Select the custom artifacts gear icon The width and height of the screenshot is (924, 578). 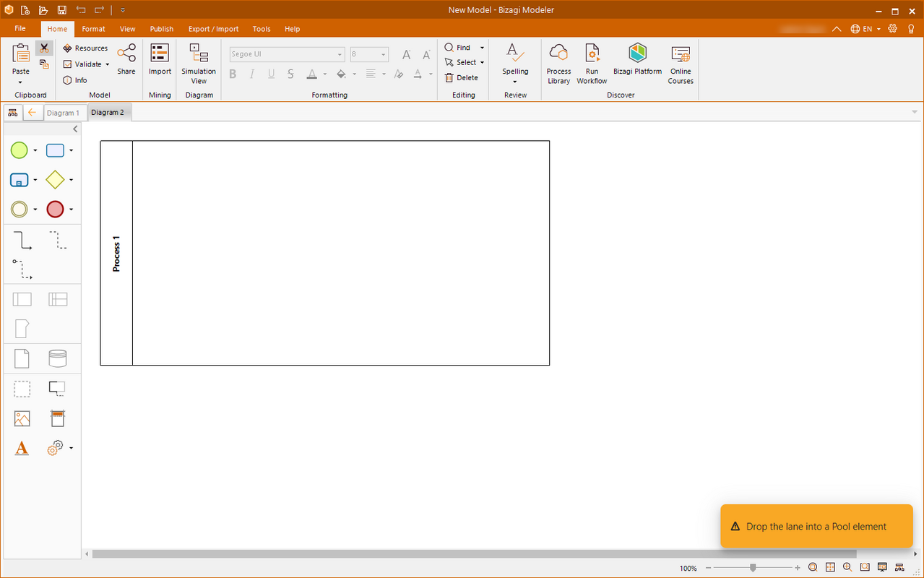point(56,449)
